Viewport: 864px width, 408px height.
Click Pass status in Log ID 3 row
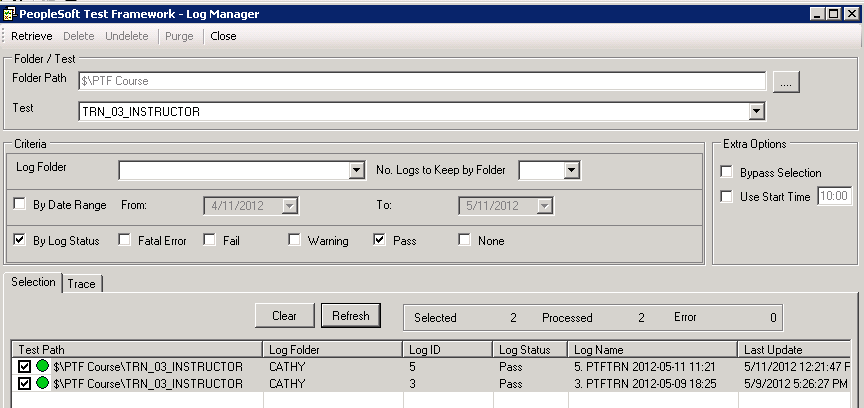point(510,384)
